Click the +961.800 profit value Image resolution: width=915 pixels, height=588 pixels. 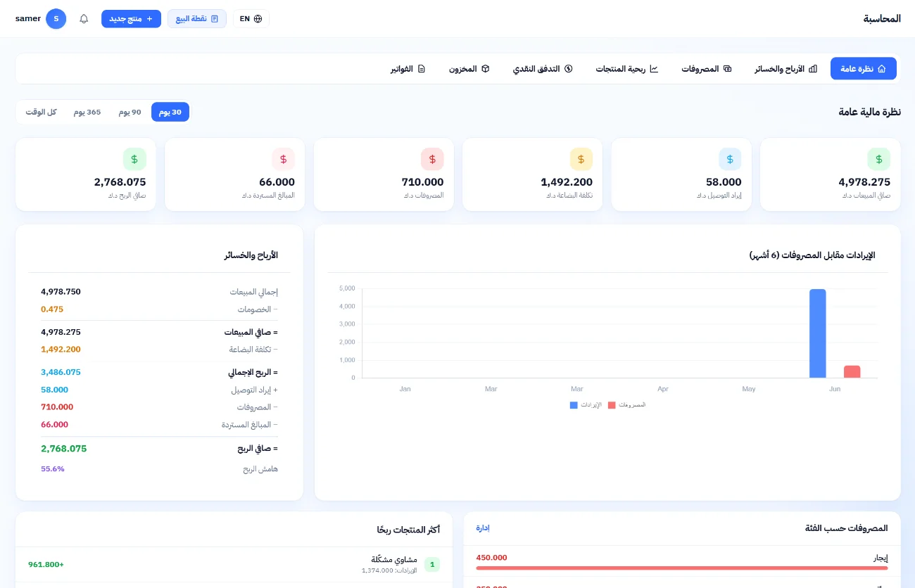click(x=46, y=565)
